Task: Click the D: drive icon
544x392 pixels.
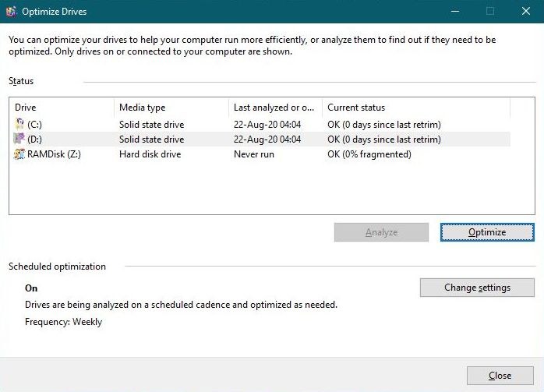Action: (x=19, y=139)
